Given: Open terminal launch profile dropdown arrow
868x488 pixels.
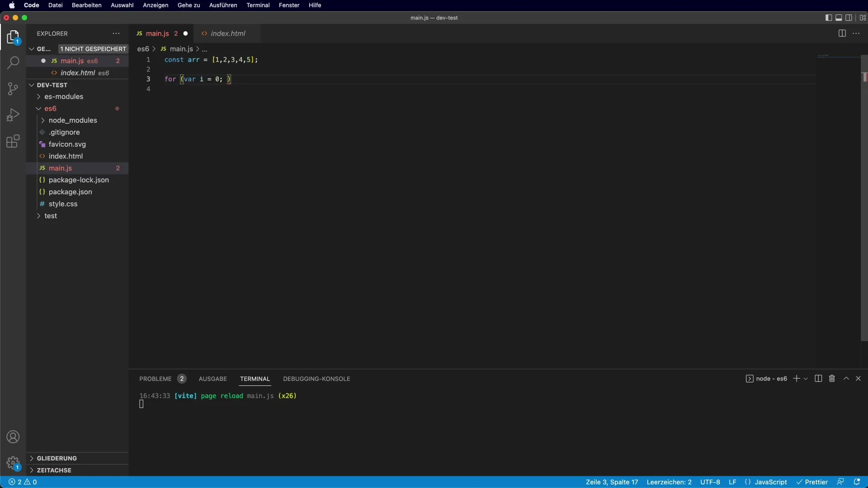Looking at the screenshot, I should 806,379.
